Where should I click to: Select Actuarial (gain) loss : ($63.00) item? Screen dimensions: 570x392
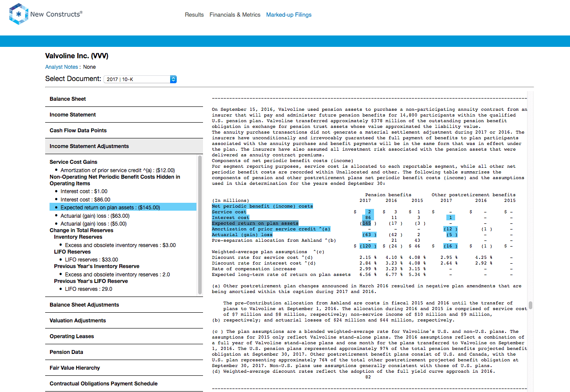pos(95,216)
